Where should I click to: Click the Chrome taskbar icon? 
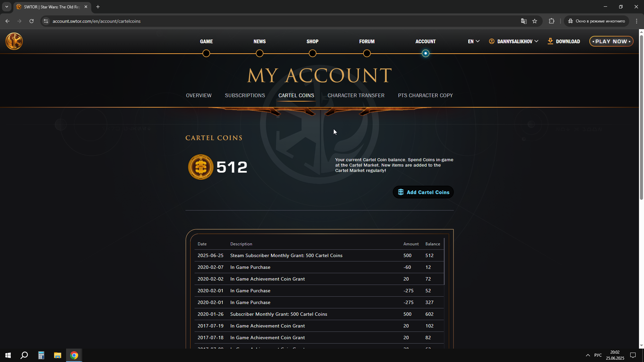74,355
